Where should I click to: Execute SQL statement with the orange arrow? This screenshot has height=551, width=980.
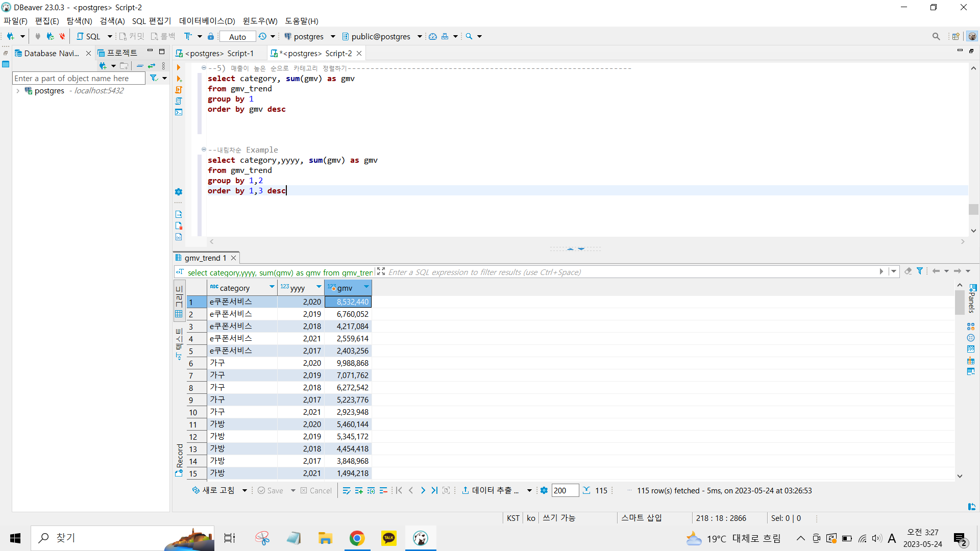pos(179,67)
